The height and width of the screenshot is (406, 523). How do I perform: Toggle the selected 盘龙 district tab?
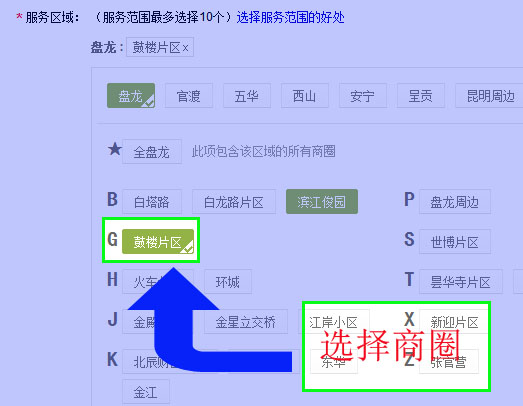[131, 96]
